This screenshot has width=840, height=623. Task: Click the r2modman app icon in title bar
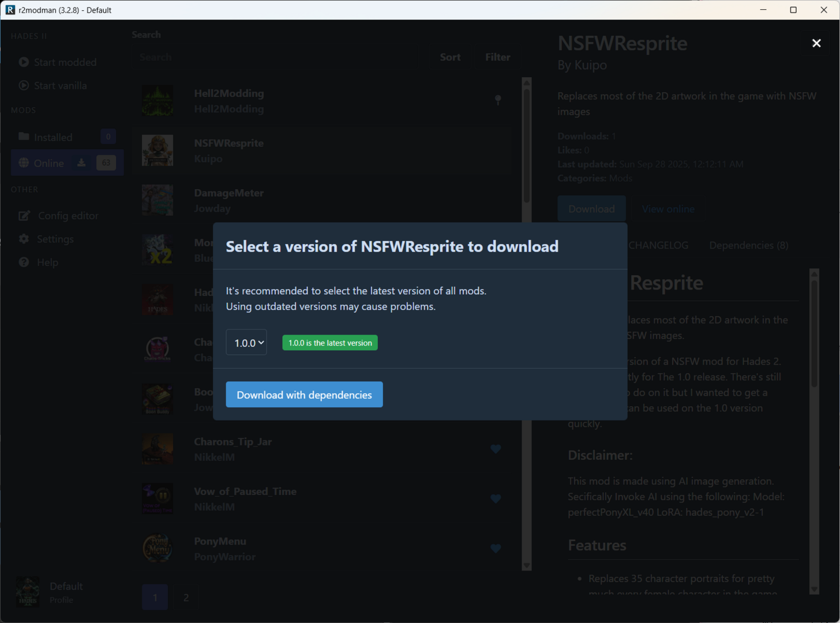pyautogui.click(x=10, y=10)
